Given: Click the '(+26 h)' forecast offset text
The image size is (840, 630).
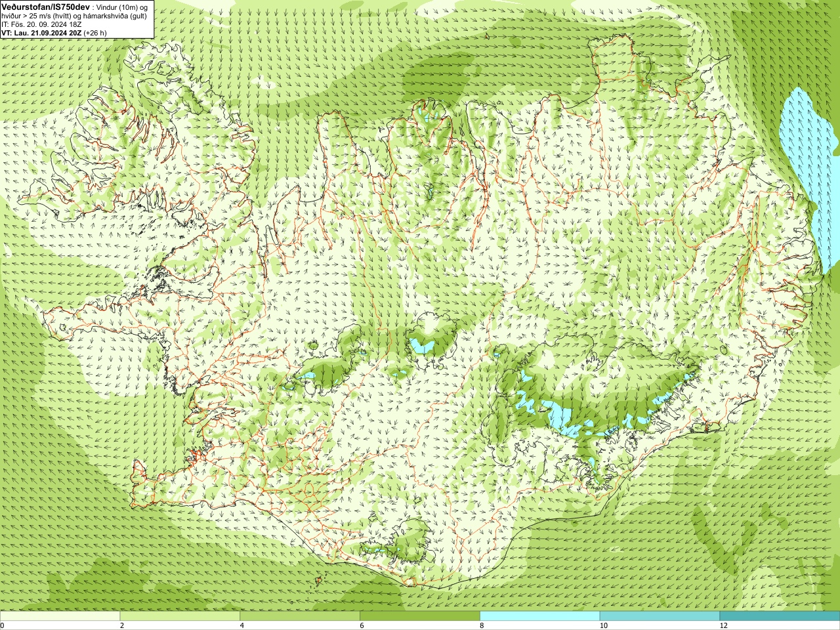Looking at the screenshot, I should tap(95, 33).
